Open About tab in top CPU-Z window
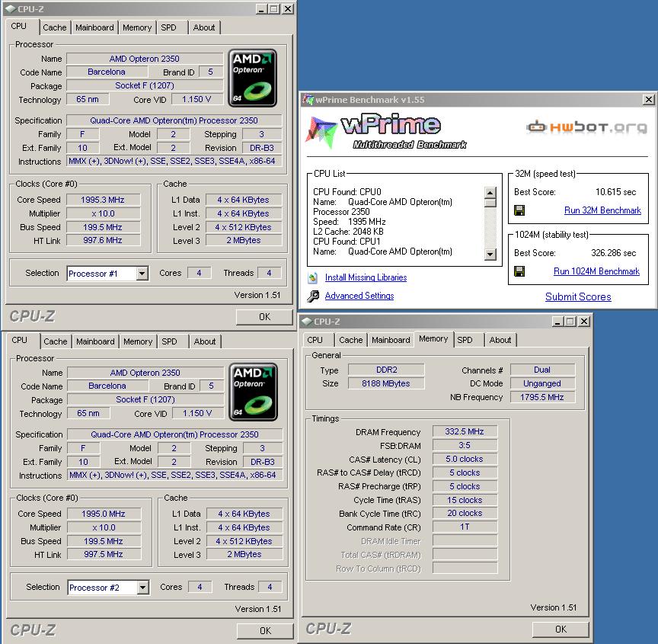The image size is (658, 644). pyautogui.click(x=204, y=27)
